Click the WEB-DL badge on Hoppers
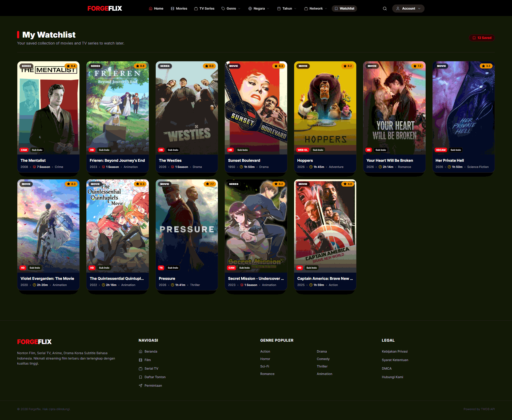The width and height of the screenshot is (512, 420). [x=303, y=150]
